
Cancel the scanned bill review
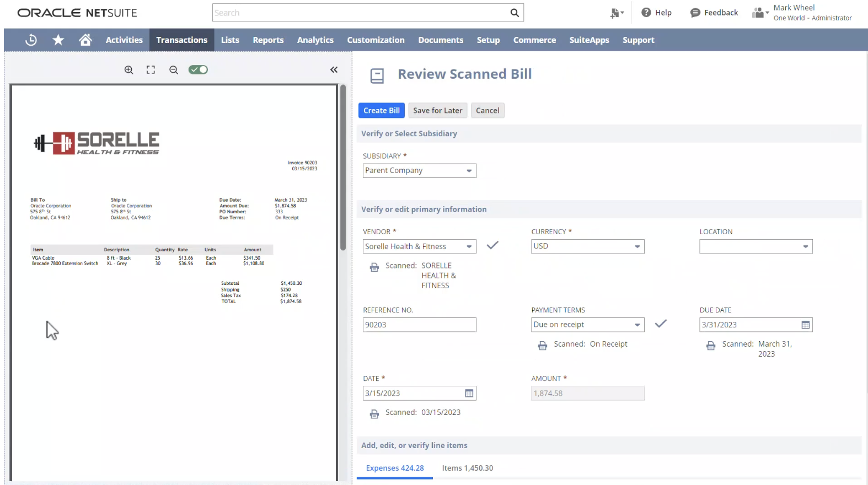pyautogui.click(x=487, y=110)
